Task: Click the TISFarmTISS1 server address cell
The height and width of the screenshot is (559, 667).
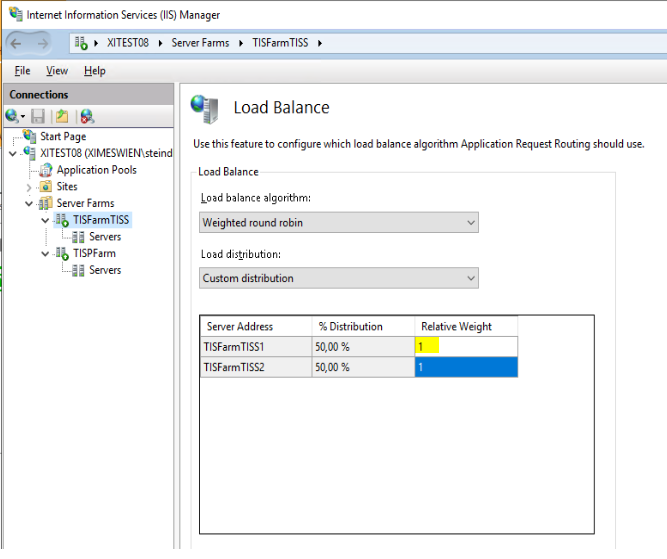Action: coord(256,347)
